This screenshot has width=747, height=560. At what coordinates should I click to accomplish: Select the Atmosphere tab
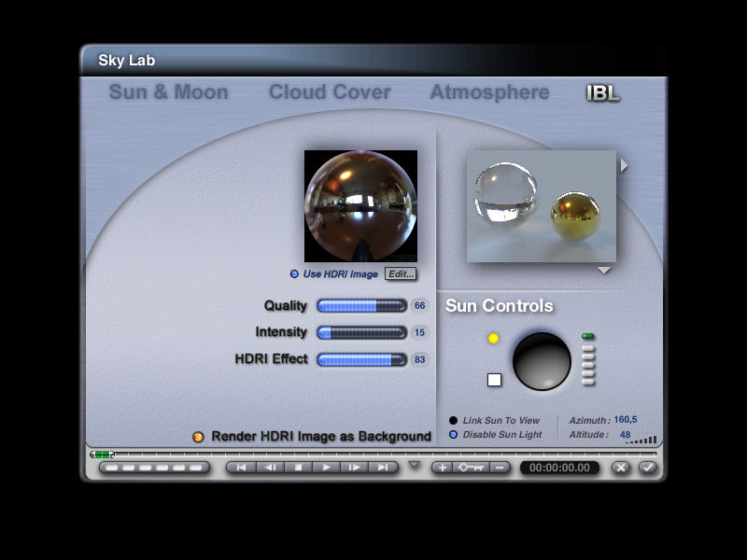tap(489, 91)
